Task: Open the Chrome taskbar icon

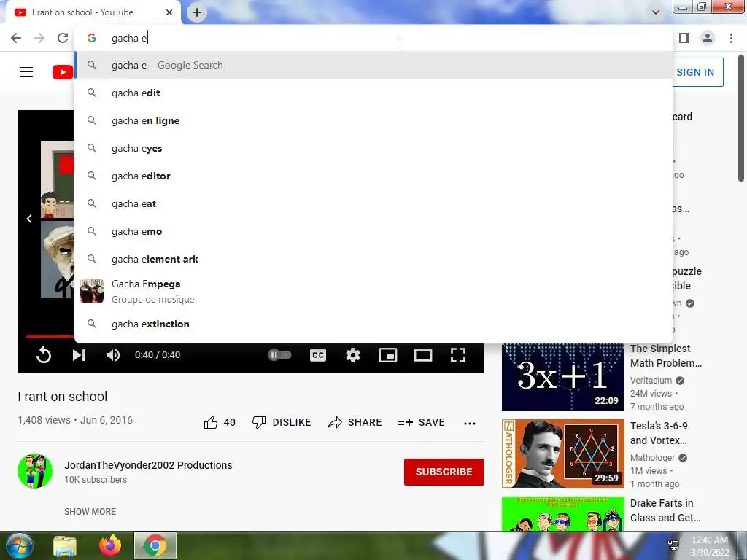Action: 155,545
